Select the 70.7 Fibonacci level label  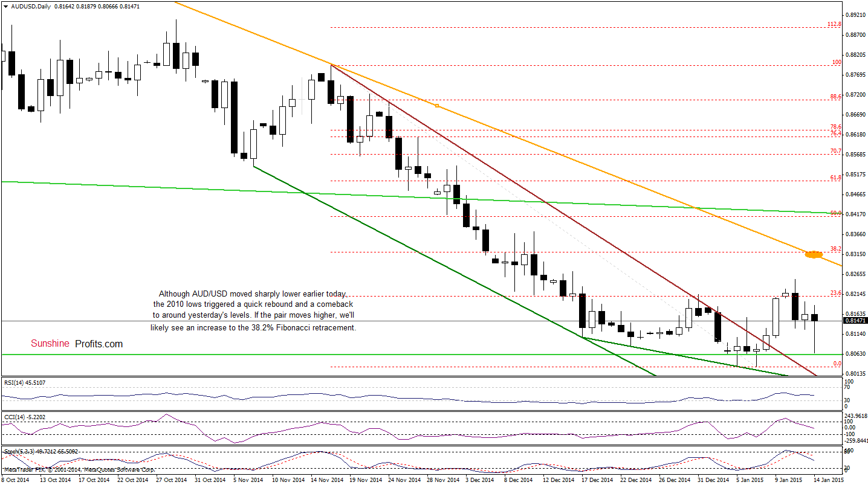click(x=836, y=151)
